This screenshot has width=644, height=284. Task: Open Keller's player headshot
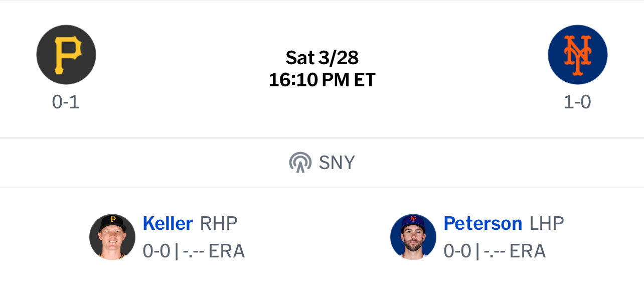pyautogui.click(x=112, y=237)
